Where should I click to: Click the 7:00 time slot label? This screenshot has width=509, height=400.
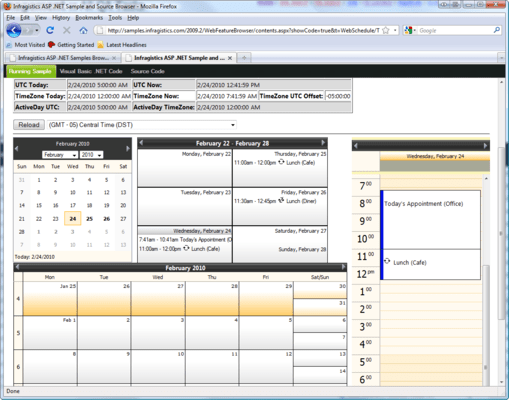pyautogui.click(x=365, y=185)
